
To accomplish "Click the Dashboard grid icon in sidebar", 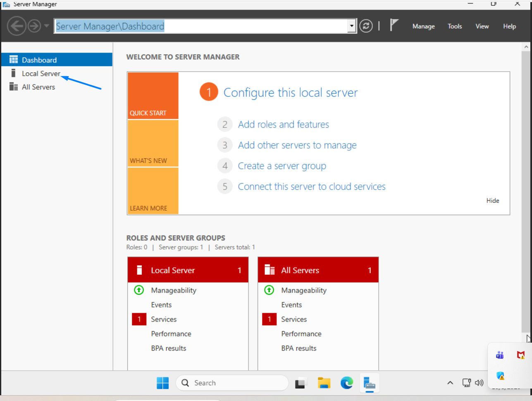I will pos(14,60).
